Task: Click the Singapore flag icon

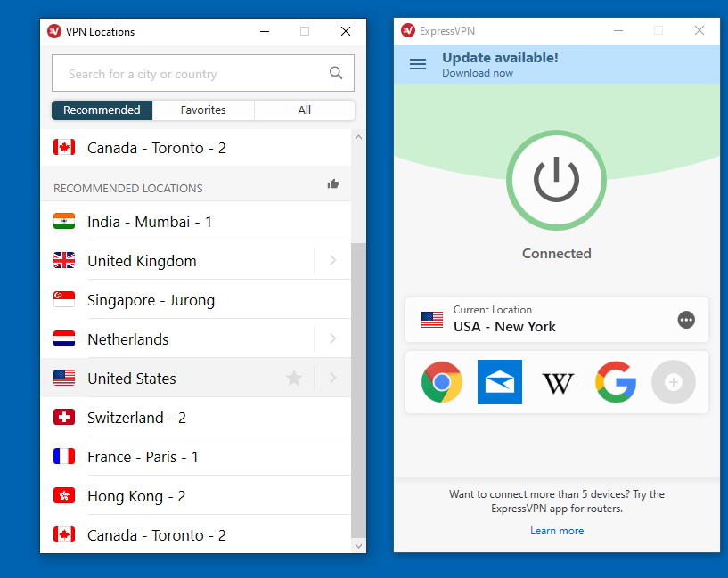Action: [64, 299]
